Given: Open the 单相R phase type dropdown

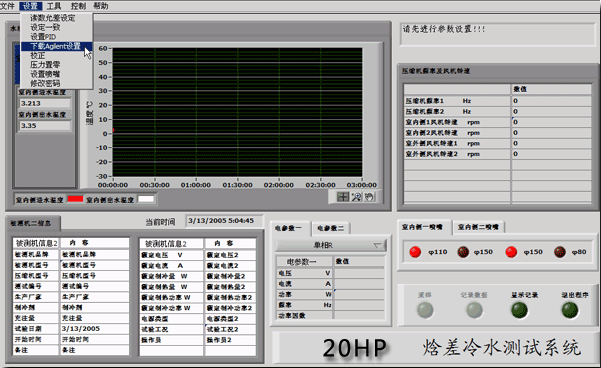Looking at the screenshot, I should [x=331, y=245].
